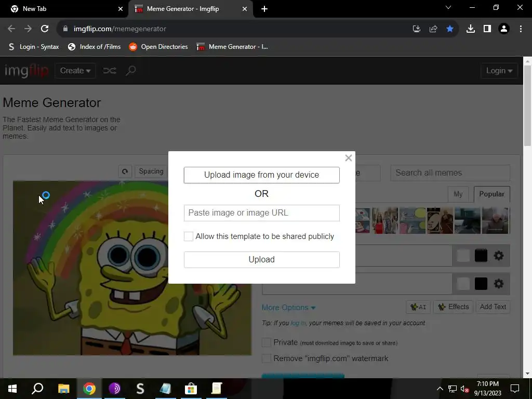Image resolution: width=532 pixels, height=399 pixels.
Task: Open File Explorer from the taskbar
Action: (63, 389)
